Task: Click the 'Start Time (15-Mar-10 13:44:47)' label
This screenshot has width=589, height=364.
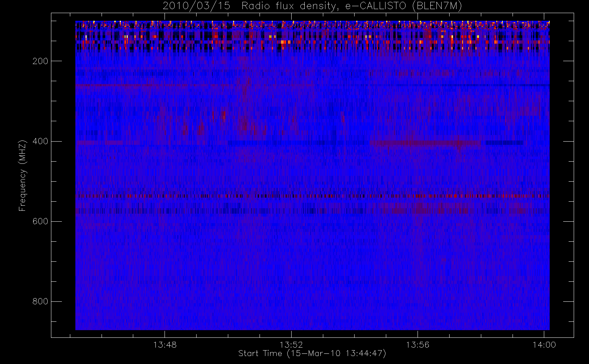Action: coord(312,353)
